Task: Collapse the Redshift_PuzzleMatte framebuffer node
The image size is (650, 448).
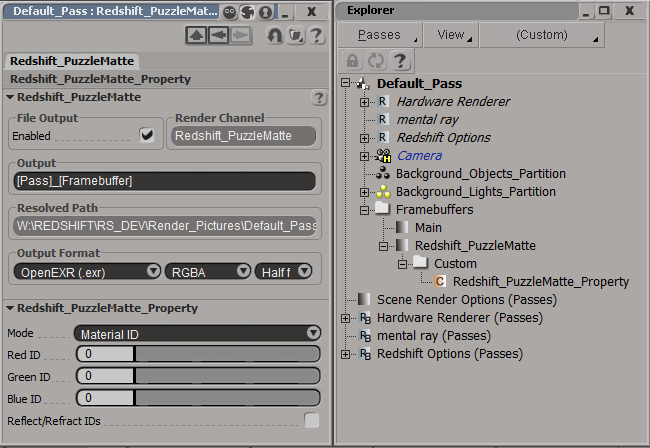Action: tap(383, 247)
